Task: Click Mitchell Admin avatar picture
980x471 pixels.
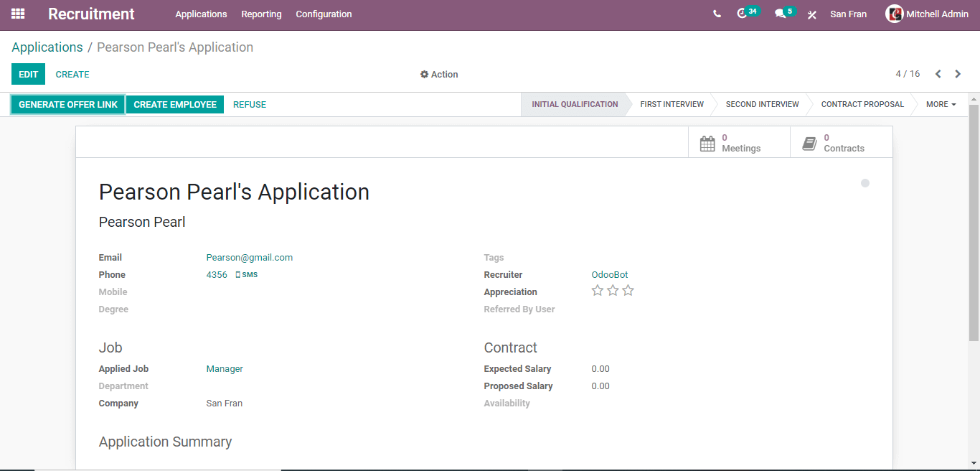Action: tap(894, 14)
